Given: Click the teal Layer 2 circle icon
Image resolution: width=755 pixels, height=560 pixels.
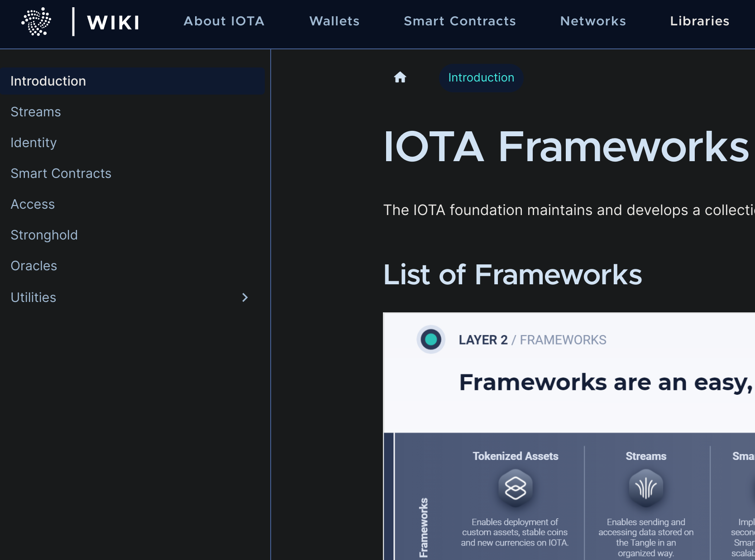Looking at the screenshot, I should pyautogui.click(x=430, y=339).
